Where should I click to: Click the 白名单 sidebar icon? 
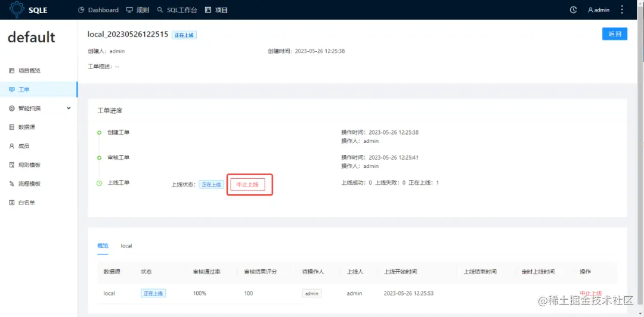11,203
